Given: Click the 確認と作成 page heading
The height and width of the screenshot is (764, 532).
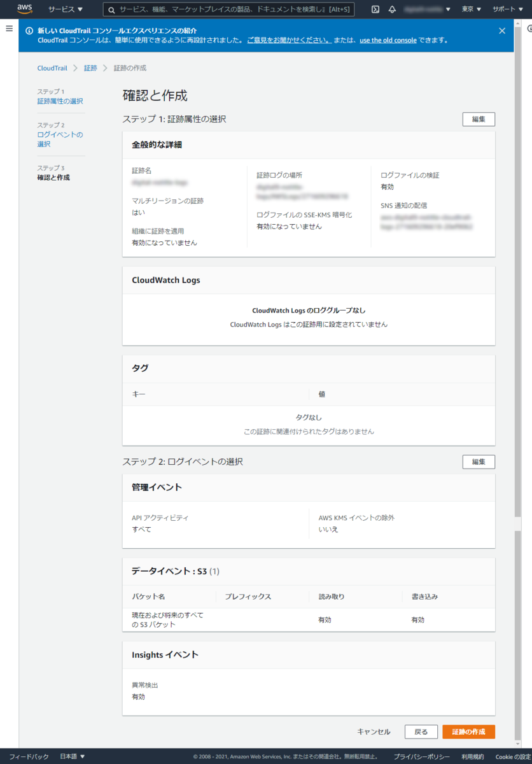Looking at the screenshot, I should (x=155, y=95).
